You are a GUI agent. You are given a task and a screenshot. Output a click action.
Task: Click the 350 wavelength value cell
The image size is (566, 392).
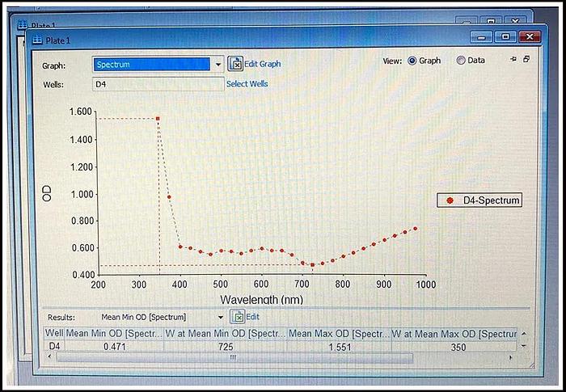pos(454,348)
